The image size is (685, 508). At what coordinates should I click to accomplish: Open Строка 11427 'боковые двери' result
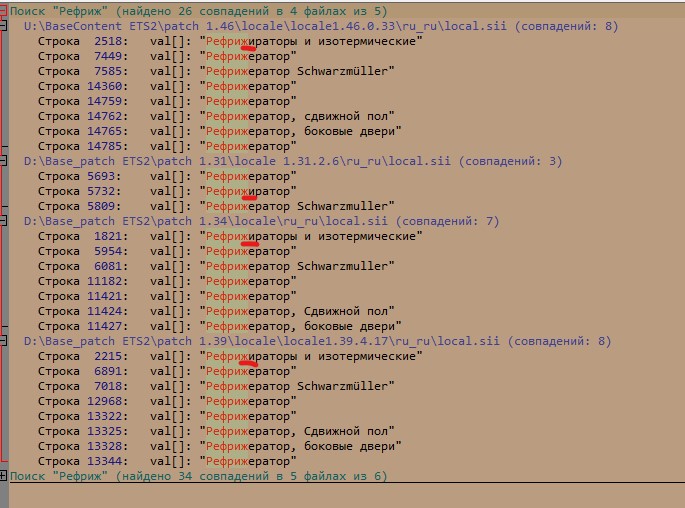[220, 326]
